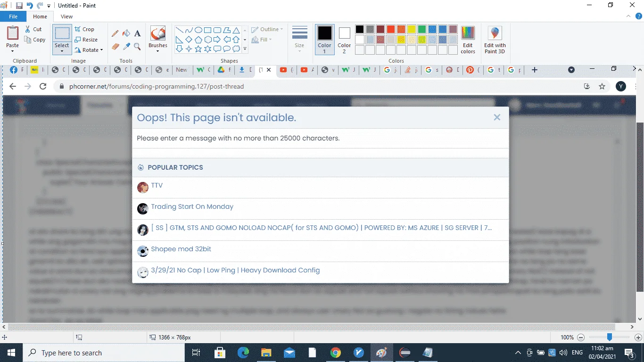Screen dimensions: 644x362
Task: Open the '[ SS ] GTM, STS AND GOMO' topic
Action: coord(321,228)
